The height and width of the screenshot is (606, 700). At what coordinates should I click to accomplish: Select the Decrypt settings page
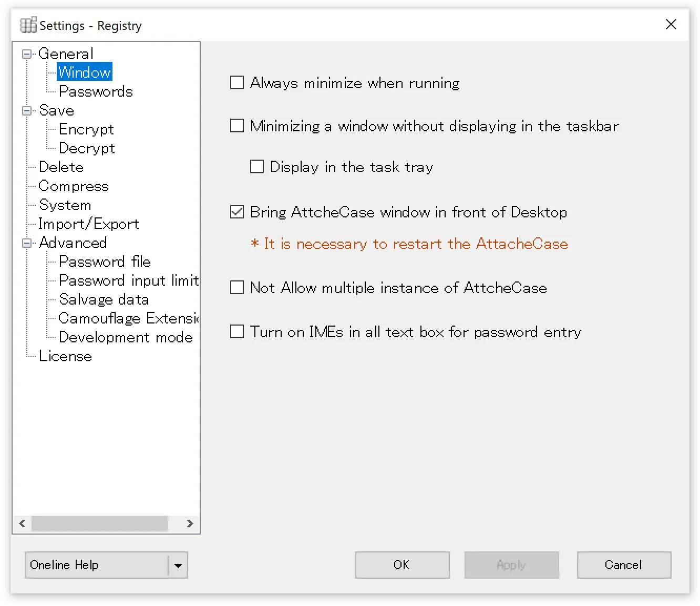[x=87, y=148]
